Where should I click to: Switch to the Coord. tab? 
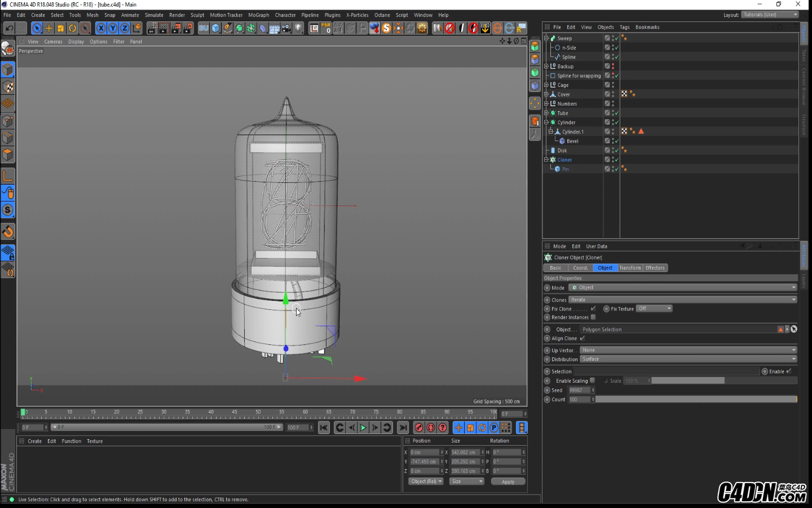pyautogui.click(x=581, y=268)
